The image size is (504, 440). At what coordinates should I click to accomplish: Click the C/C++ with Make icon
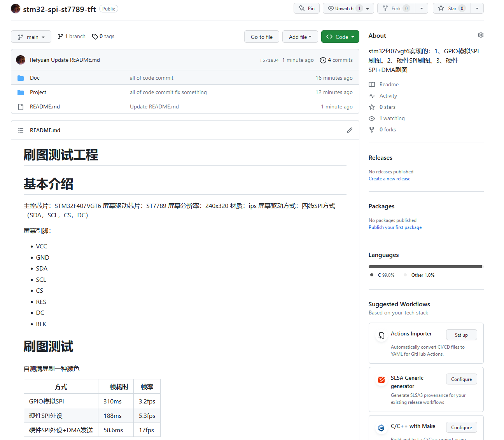point(381,428)
